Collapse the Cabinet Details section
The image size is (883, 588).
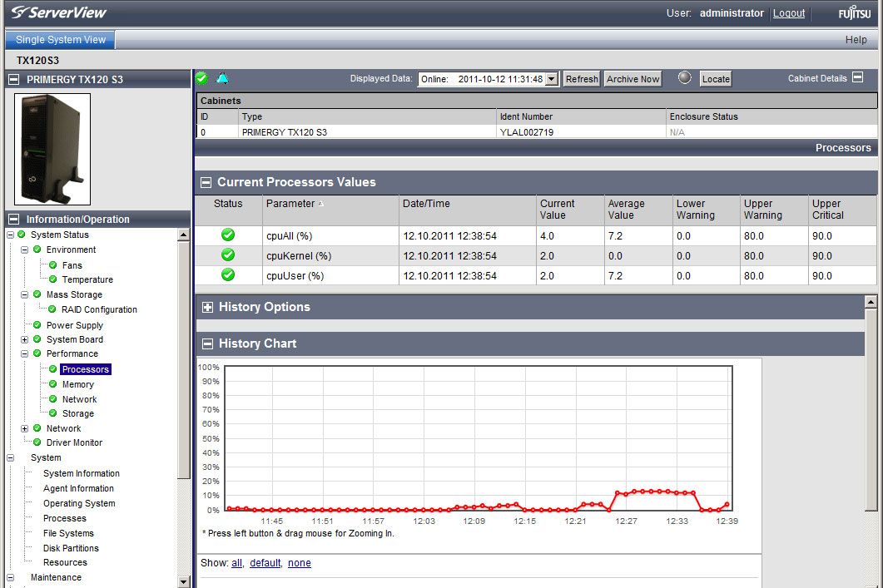pos(858,77)
